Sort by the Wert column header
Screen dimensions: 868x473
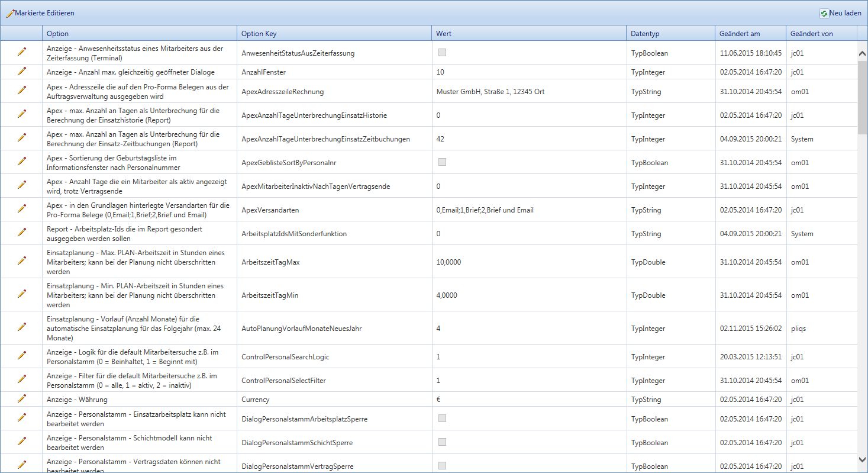click(529, 33)
